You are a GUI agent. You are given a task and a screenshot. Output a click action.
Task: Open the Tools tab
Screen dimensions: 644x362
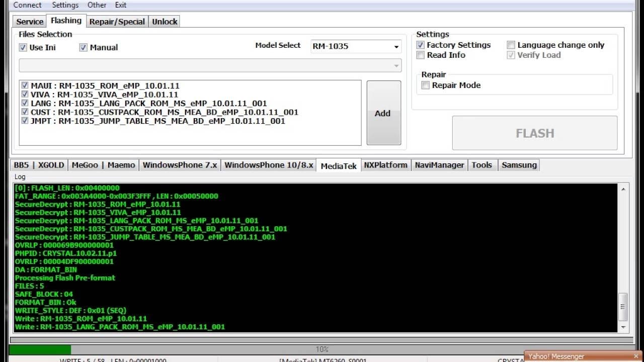click(481, 165)
